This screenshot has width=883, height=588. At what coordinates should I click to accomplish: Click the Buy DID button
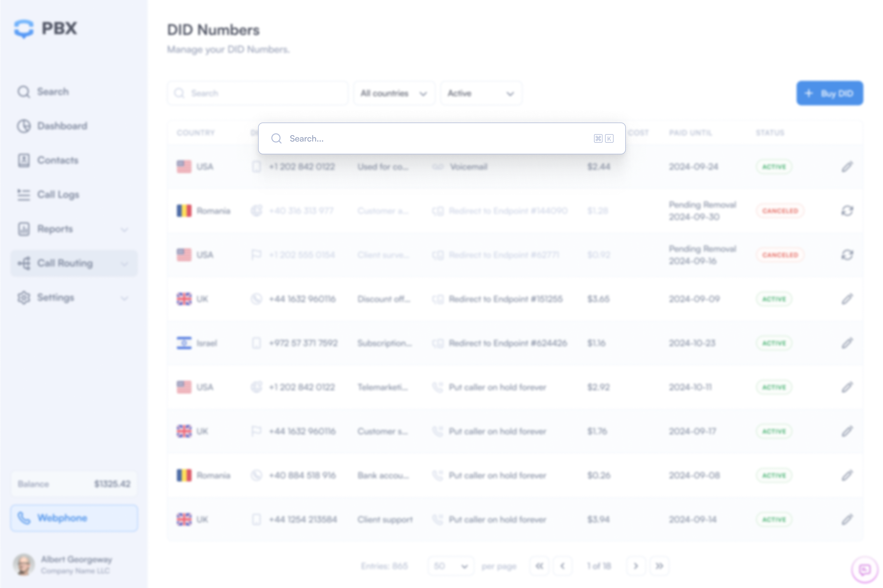point(829,93)
